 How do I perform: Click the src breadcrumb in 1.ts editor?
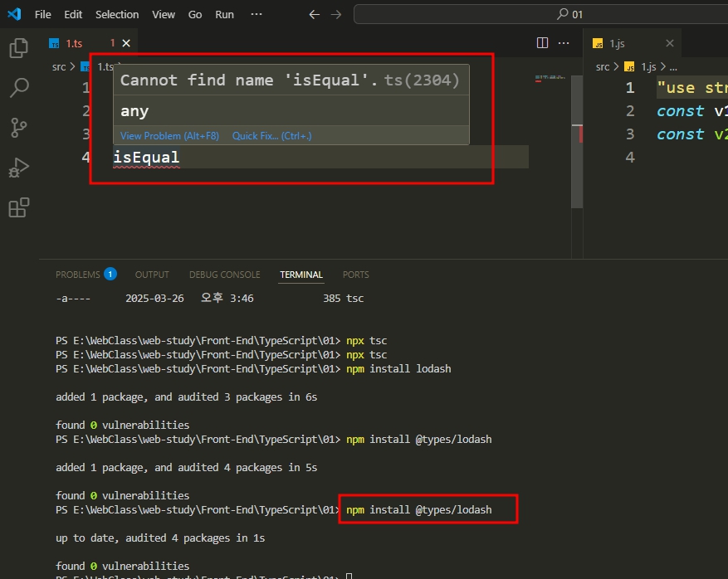tap(59, 67)
